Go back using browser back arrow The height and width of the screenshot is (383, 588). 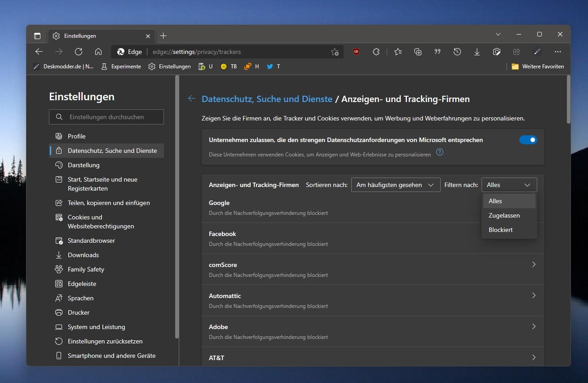point(39,52)
